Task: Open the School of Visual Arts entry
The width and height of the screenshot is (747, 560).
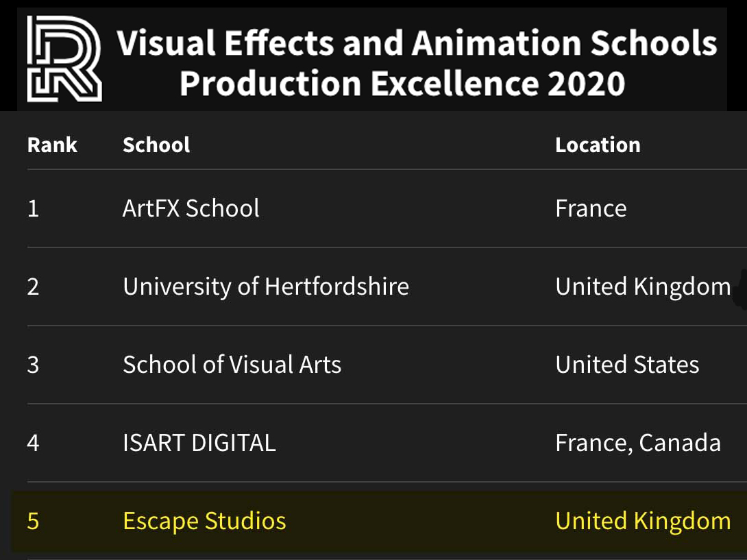Action: (232, 365)
